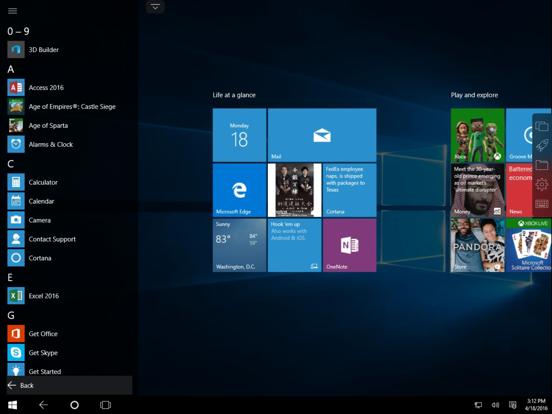Click the Get Skype app icon

click(16, 353)
